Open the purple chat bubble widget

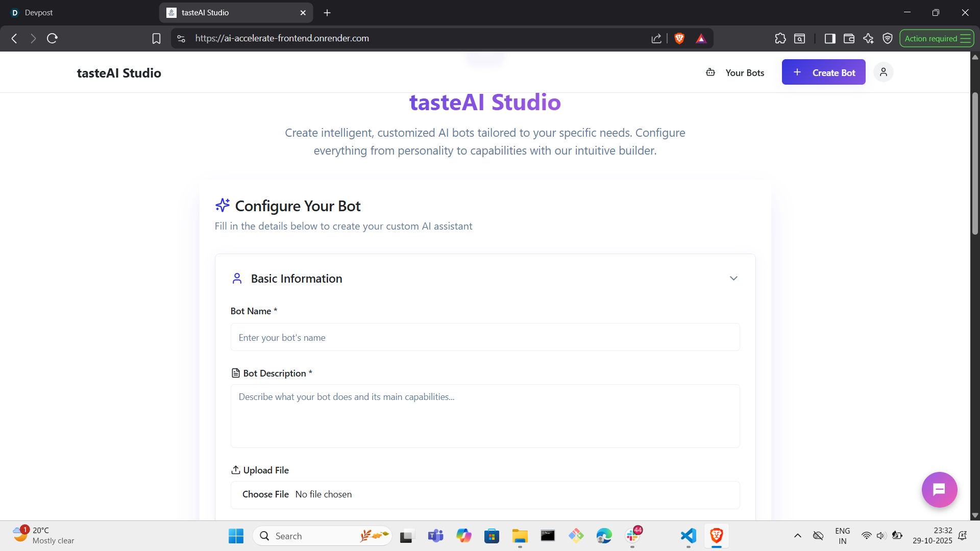[939, 490]
